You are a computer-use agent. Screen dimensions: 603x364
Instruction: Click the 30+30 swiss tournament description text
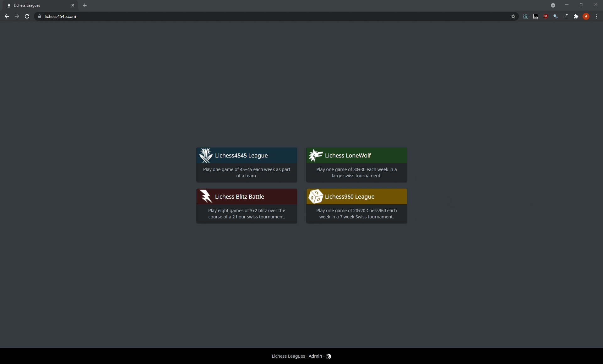point(356,173)
